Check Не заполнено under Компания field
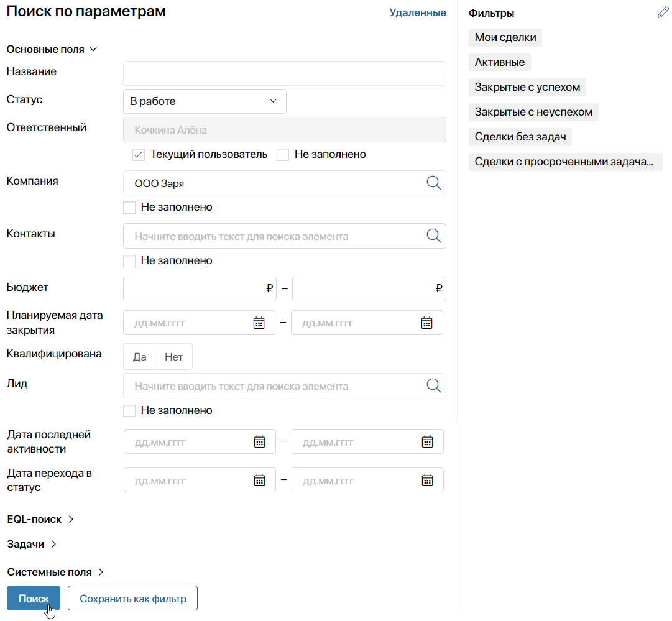The width and height of the screenshot is (672, 621). coord(129,208)
